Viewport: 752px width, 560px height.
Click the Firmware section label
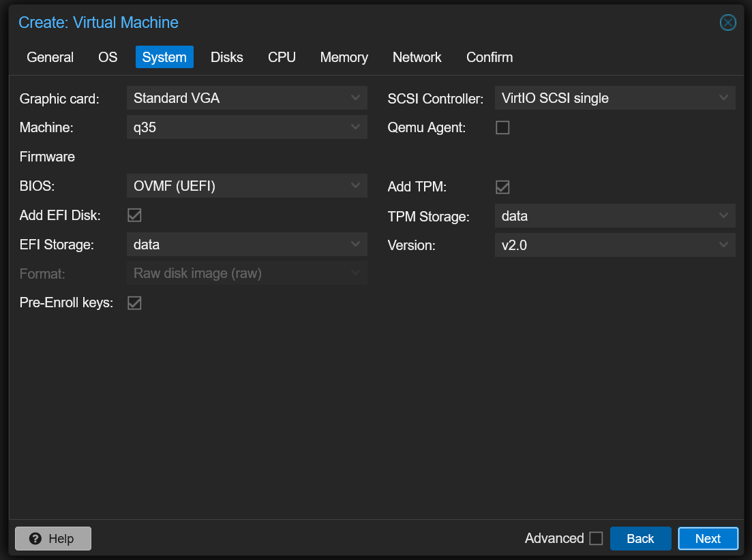point(47,157)
